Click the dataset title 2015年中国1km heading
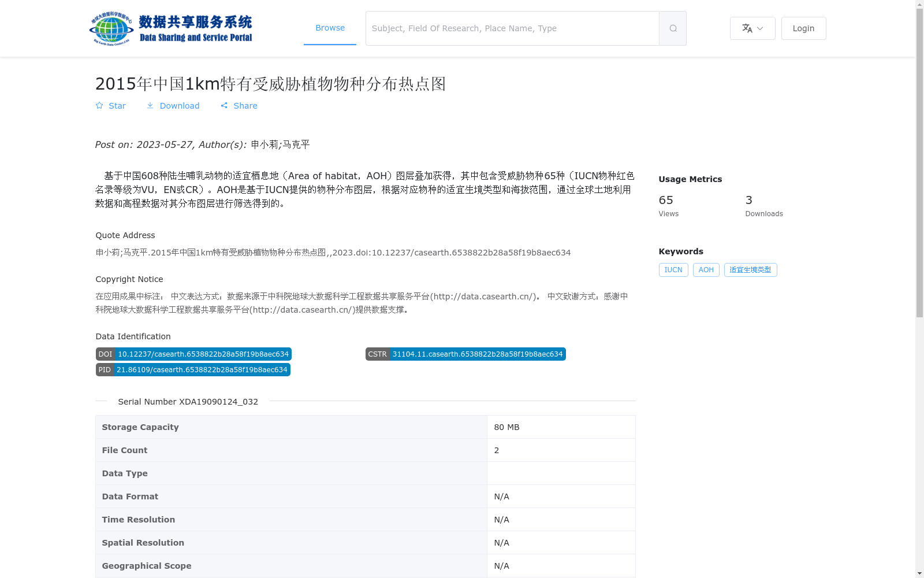924x578 pixels. point(271,84)
